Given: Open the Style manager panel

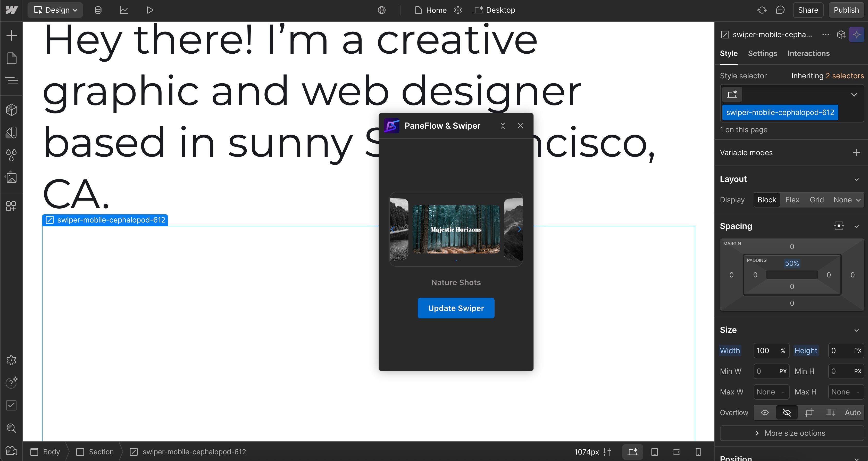Looking at the screenshot, I should (x=11, y=133).
